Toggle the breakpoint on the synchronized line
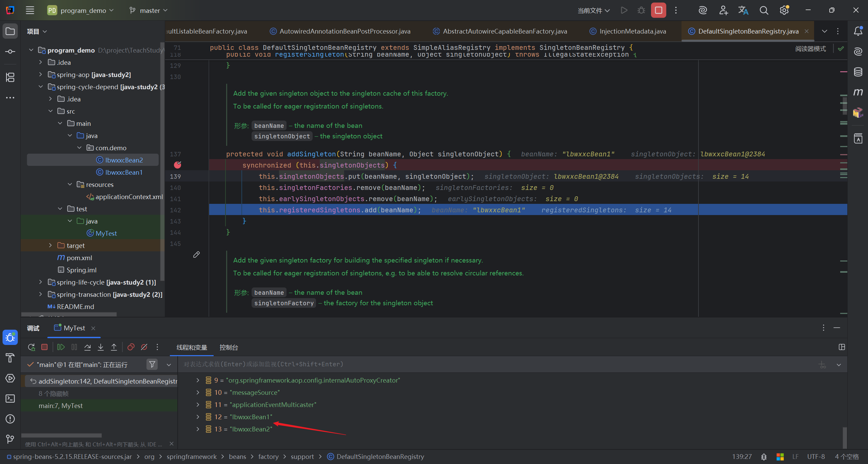 pyautogui.click(x=178, y=165)
